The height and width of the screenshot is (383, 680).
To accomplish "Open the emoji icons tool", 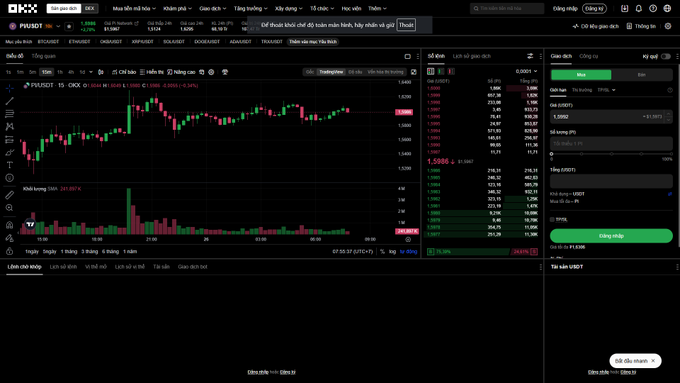I will 10,178.
